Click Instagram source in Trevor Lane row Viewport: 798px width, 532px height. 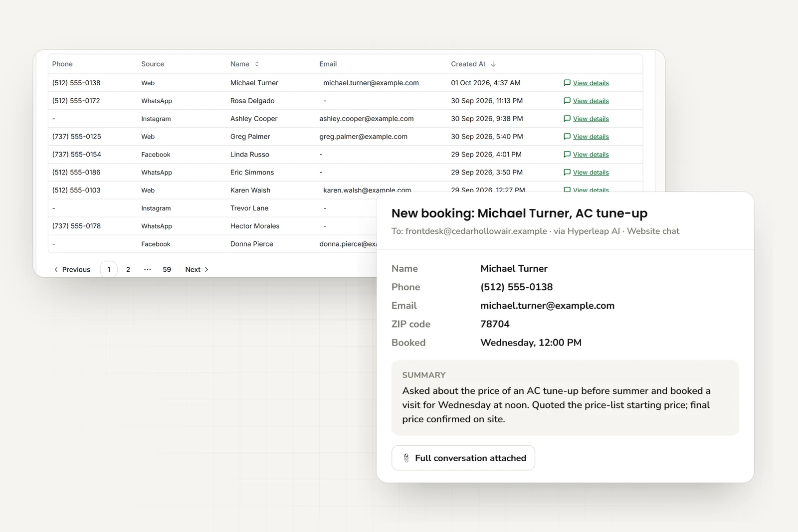[156, 209]
